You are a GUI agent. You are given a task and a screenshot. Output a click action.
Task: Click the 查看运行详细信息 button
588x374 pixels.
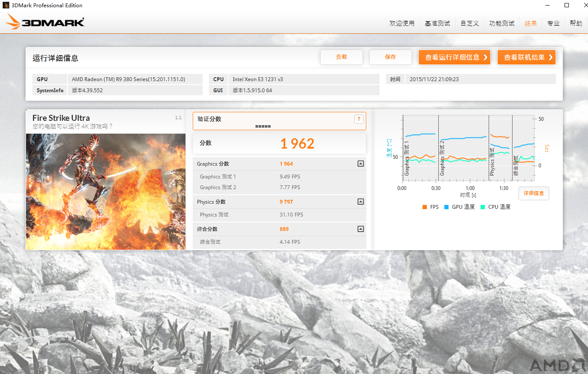point(455,57)
